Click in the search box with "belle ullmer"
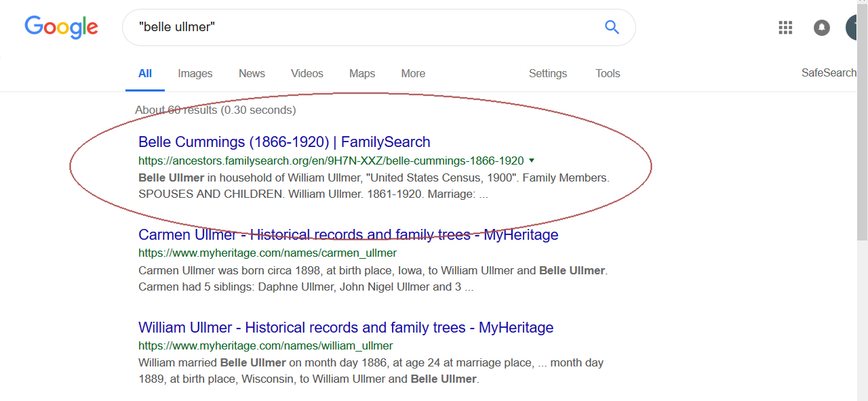The height and width of the screenshot is (401, 868). [366, 27]
